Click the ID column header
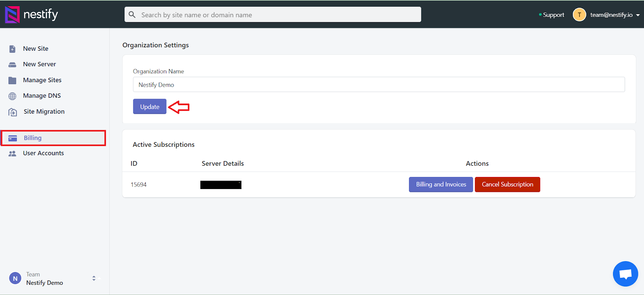 (x=134, y=163)
